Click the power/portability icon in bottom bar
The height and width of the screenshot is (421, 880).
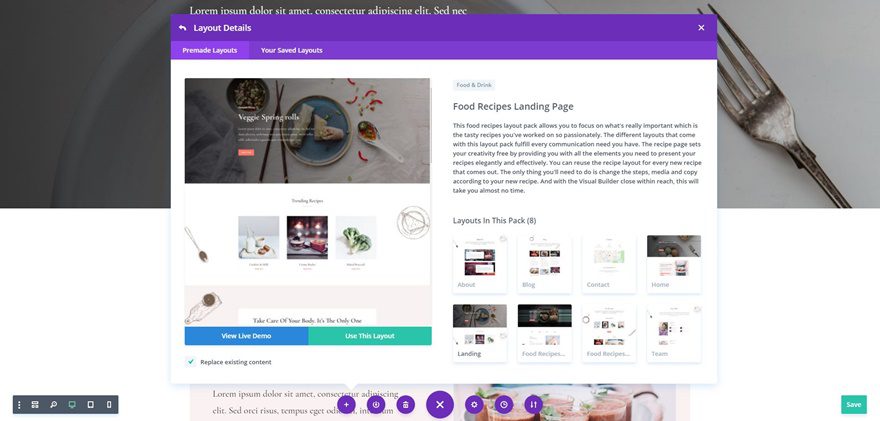(x=376, y=404)
